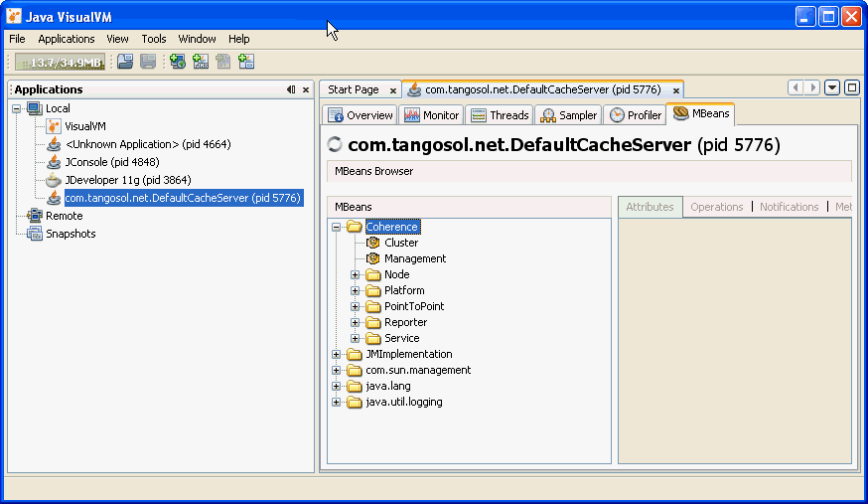Minimize the Applications panel with the slide icon
Image resolution: width=868 pixels, height=504 pixels.
(291, 89)
